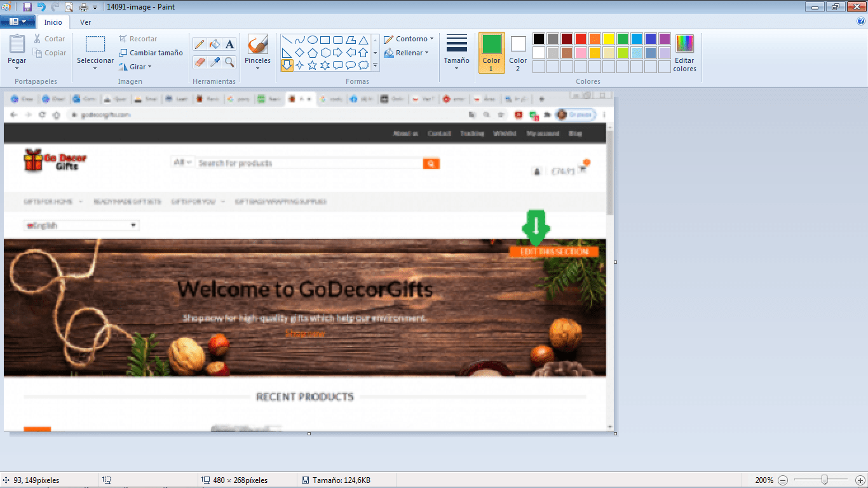Click the Undo arrow in title bar

(x=41, y=7)
